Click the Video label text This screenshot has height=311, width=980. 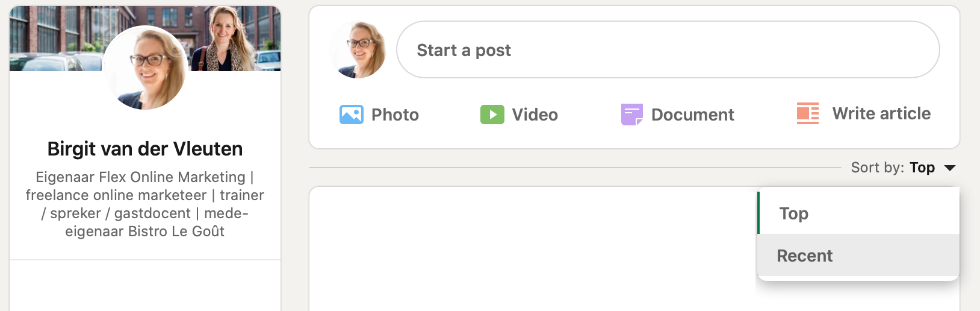click(x=535, y=115)
